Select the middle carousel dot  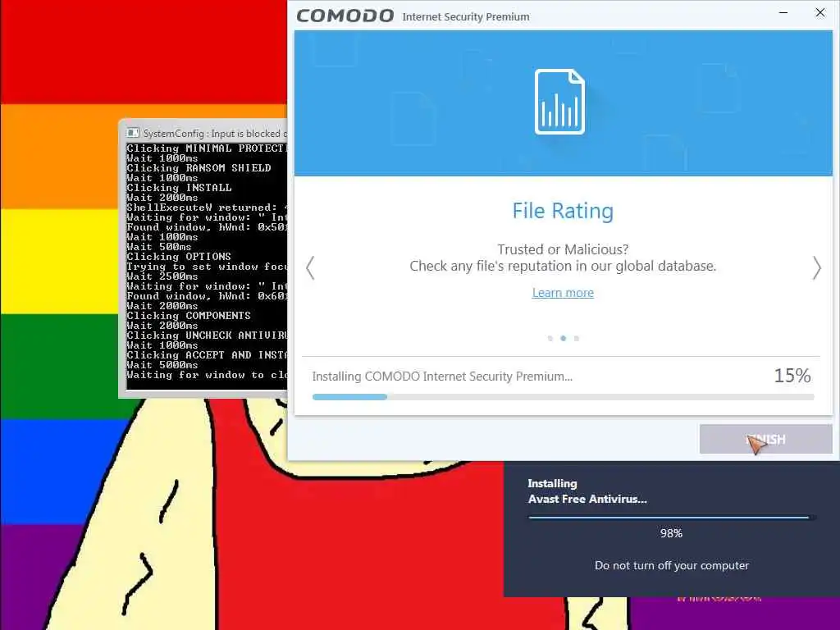(x=563, y=339)
